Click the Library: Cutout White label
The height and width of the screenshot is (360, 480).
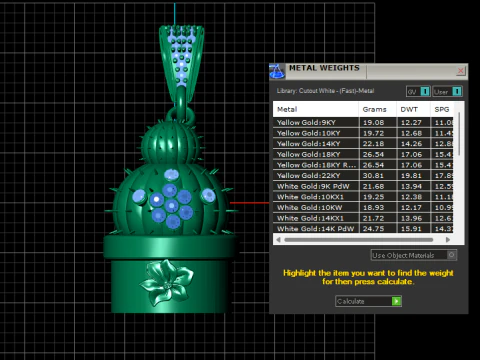click(325, 91)
